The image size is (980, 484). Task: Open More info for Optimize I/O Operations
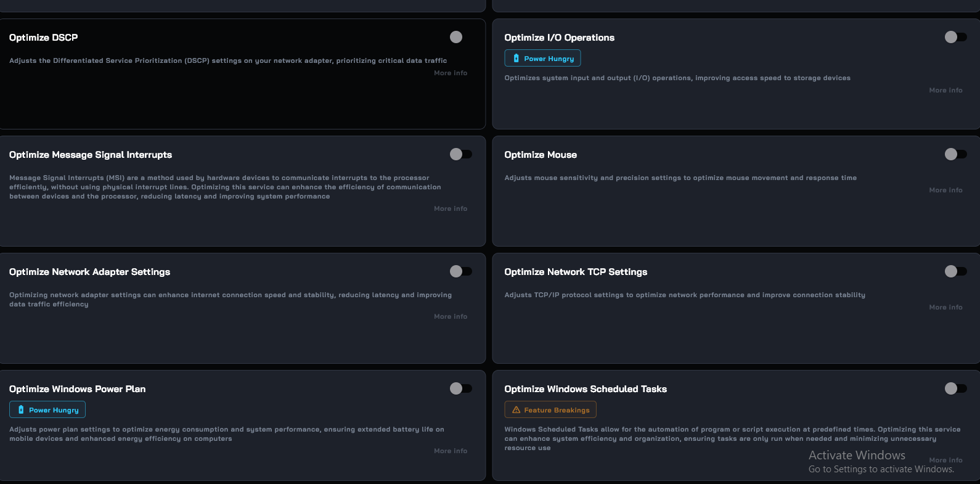(945, 90)
